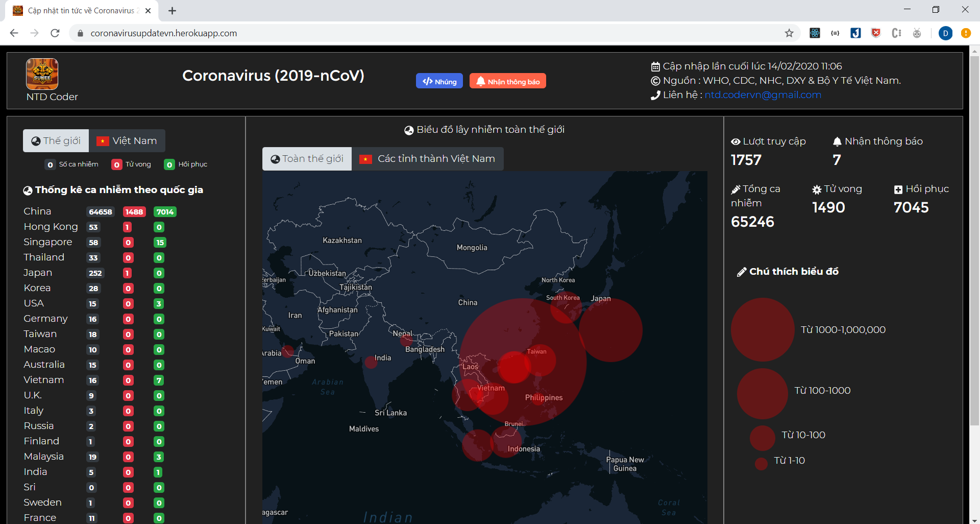980x524 pixels.
Task: Click the red shield extension icon
Action: pos(876,33)
